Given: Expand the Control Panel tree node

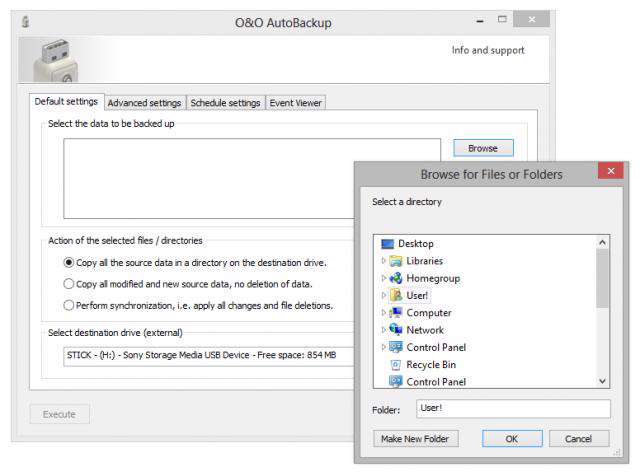Looking at the screenshot, I should [383, 347].
